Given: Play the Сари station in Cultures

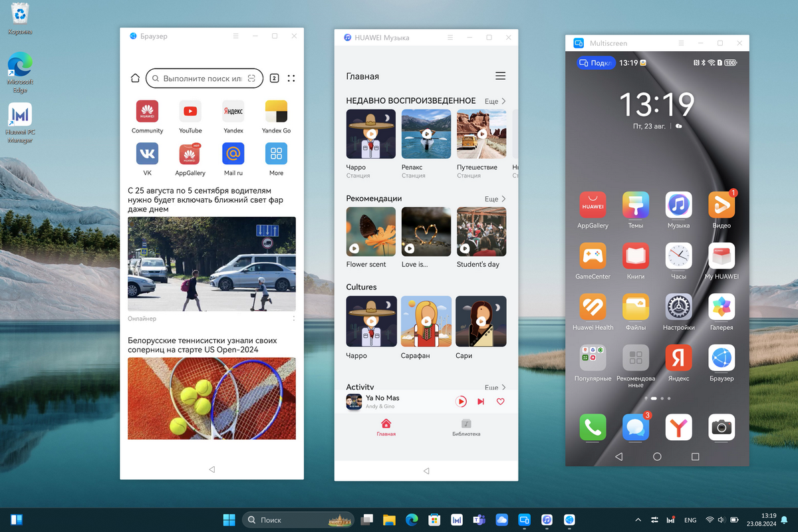Looking at the screenshot, I should tap(481, 321).
